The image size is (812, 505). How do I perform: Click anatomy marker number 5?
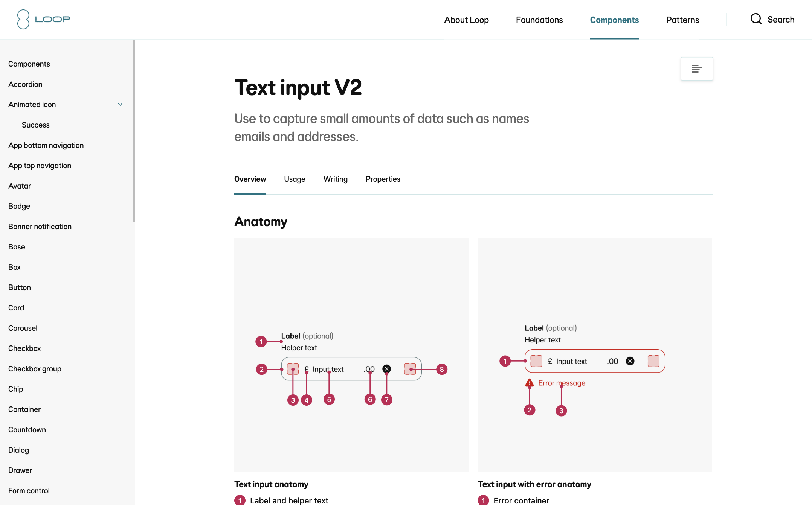click(x=329, y=399)
